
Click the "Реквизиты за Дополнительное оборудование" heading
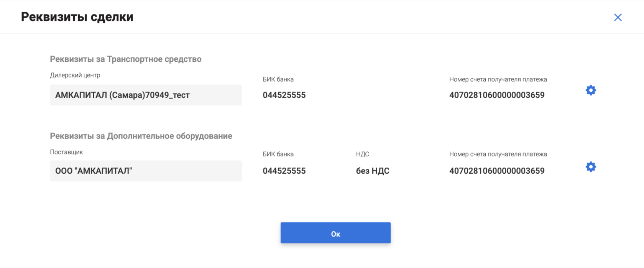tap(141, 136)
